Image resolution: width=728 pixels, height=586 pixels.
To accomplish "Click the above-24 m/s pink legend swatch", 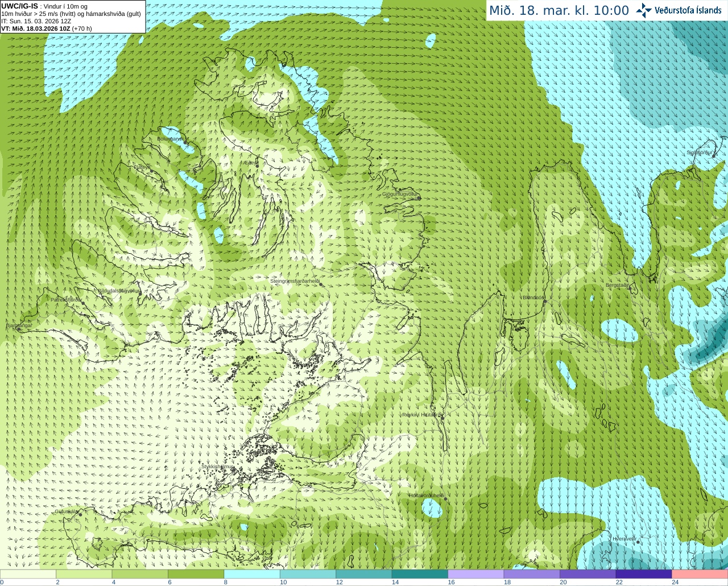I will click(700, 574).
